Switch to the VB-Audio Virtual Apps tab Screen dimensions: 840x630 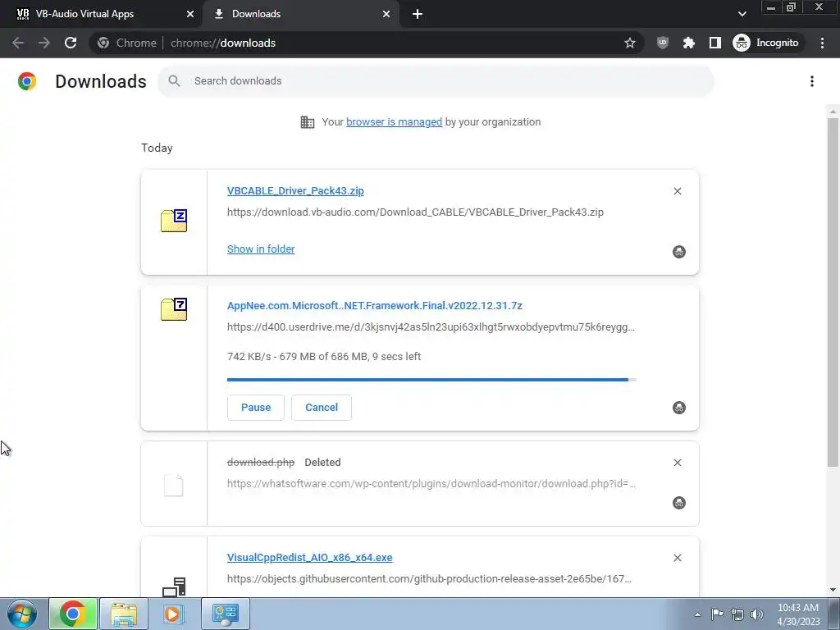(101, 14)
